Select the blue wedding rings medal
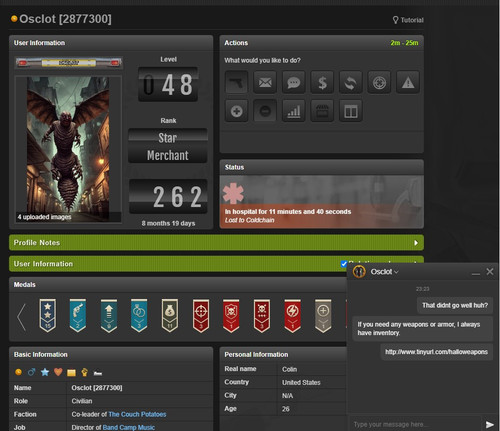This screenshot has width=500, height=431. [x=139, y=315]
